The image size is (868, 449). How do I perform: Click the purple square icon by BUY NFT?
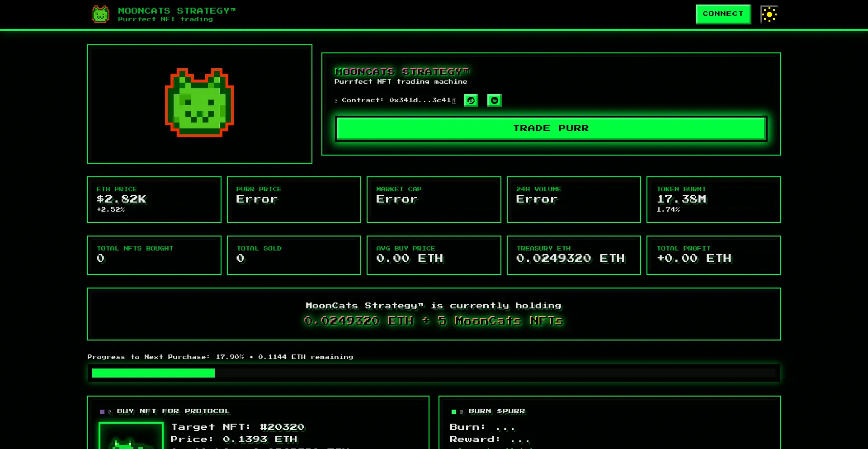[102, 411]
